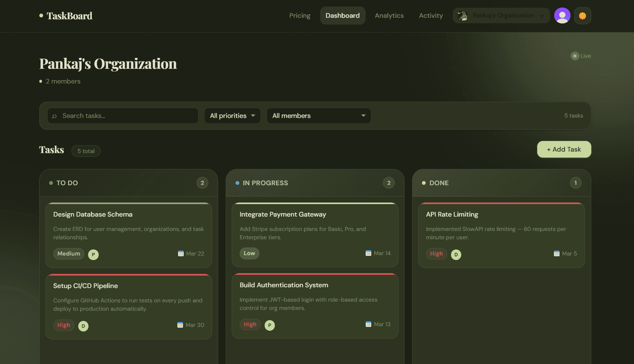Focus the Search tasks field
Viewport: 634px width, 364px height.
[123, 116]
